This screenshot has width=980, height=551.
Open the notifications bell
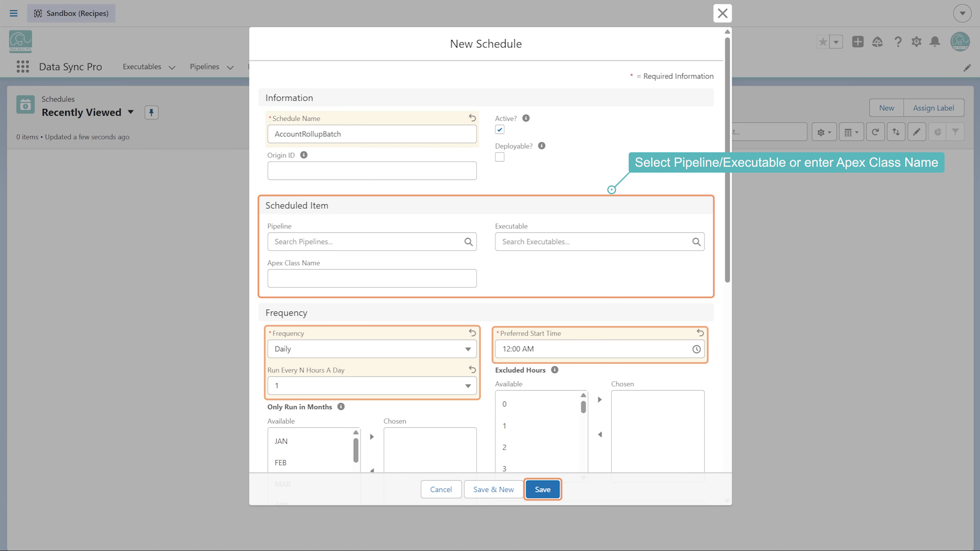click(x=935, y=42)
